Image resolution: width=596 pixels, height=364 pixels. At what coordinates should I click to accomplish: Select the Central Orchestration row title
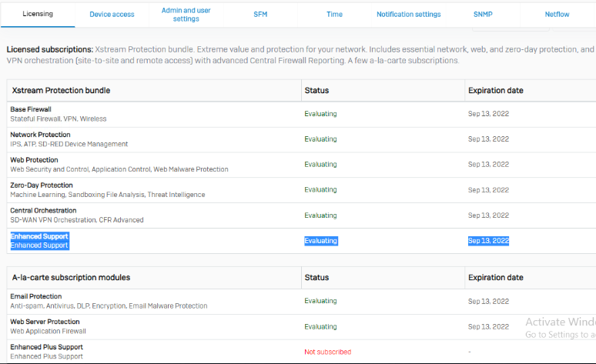[x=43, y=211]
